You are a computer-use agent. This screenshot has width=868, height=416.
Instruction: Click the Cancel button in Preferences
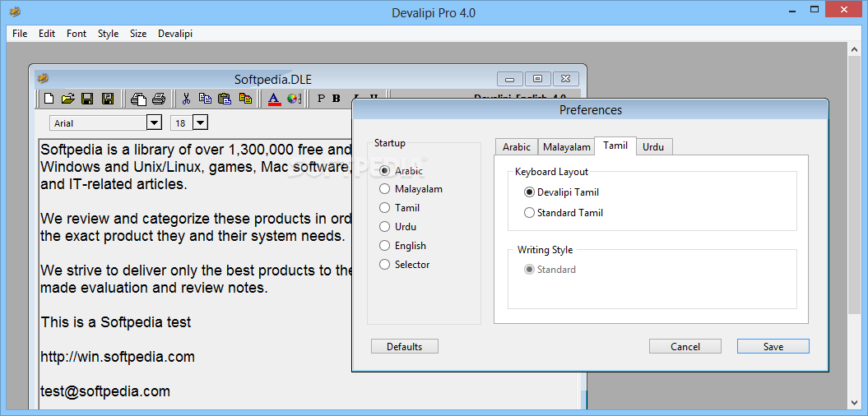click(685, 346)
